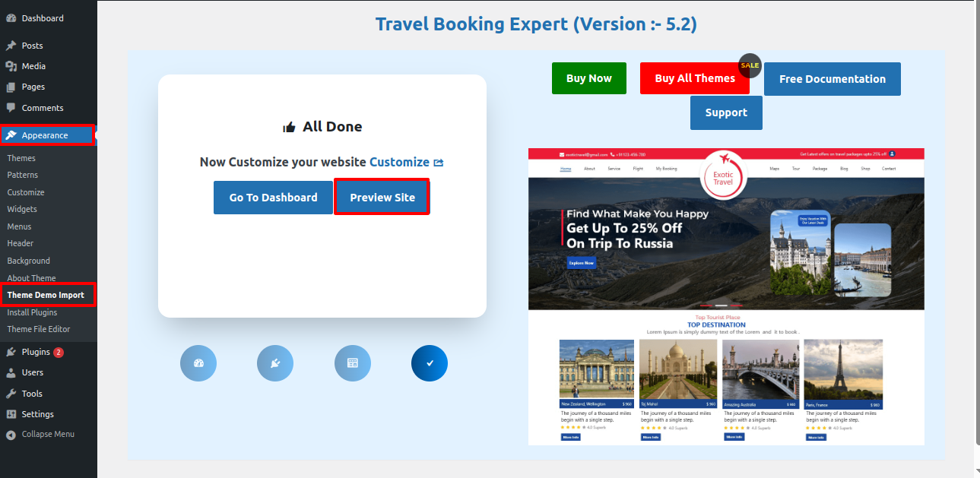The height and width of the screenshot is (478, 980).
Task: Click the Exotic Travel theme preview thumbnail
Action: coord(726,296)
